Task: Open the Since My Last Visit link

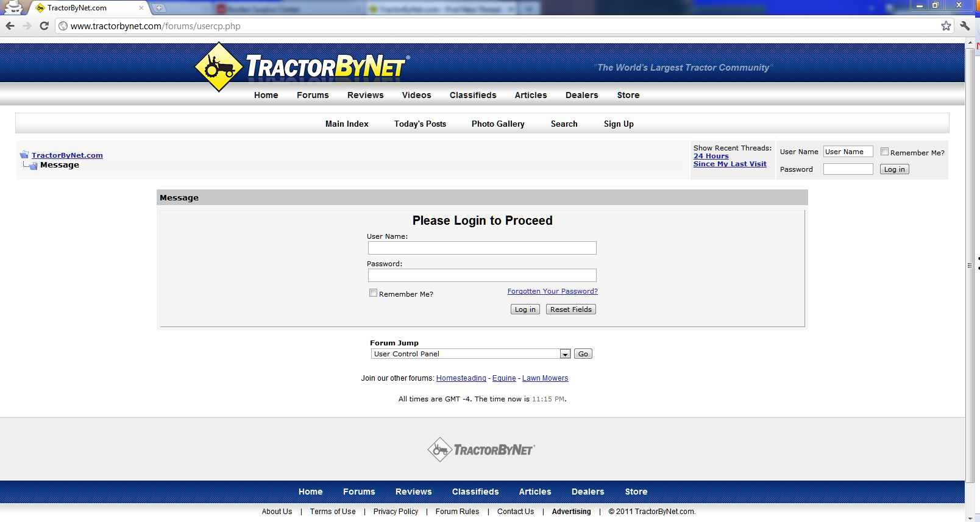Action: click(x=730, y=164)
